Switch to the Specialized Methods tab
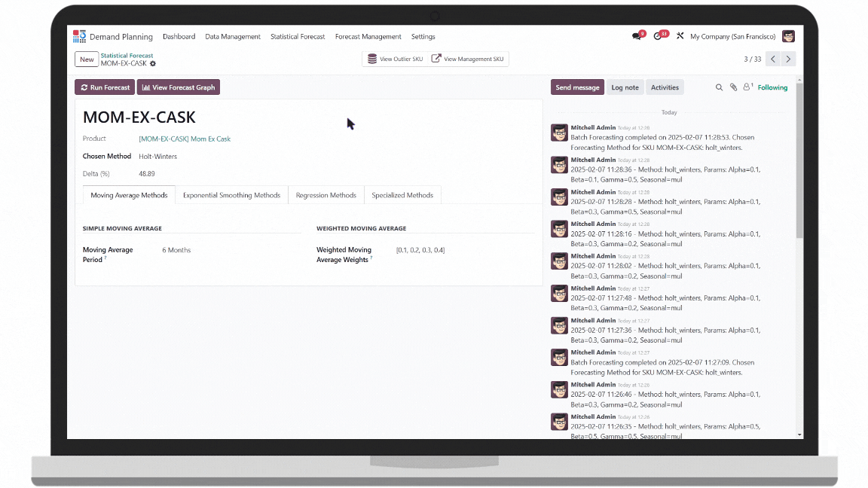868x488 pixels. [x=402, y=195]
